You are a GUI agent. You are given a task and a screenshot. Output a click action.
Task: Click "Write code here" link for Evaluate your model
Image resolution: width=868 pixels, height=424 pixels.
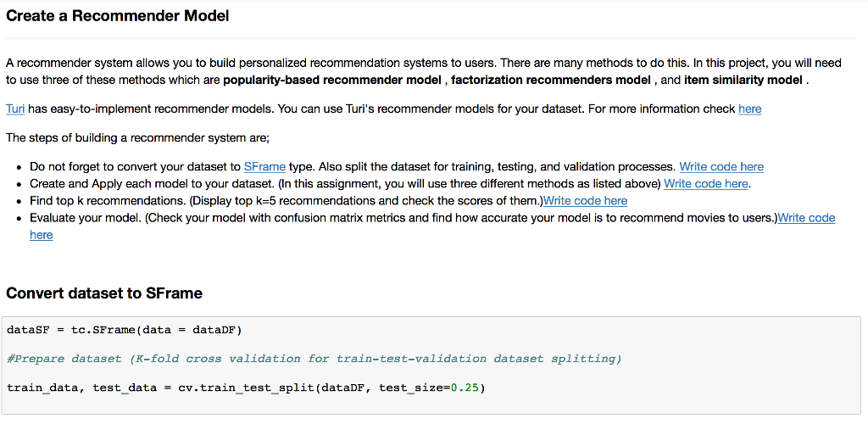click(x=806, y=218)
